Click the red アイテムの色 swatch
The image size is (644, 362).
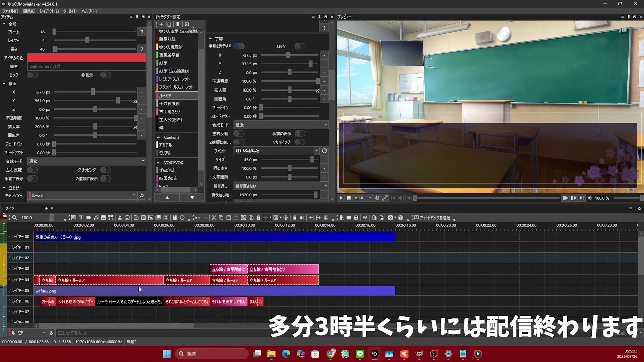[x=87, y=58]
